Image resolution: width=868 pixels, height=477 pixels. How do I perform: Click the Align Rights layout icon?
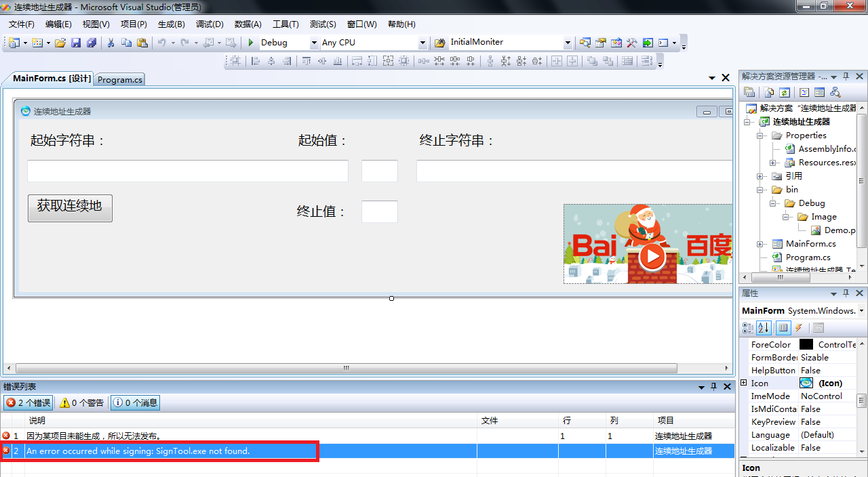click(x=287, y=61)
